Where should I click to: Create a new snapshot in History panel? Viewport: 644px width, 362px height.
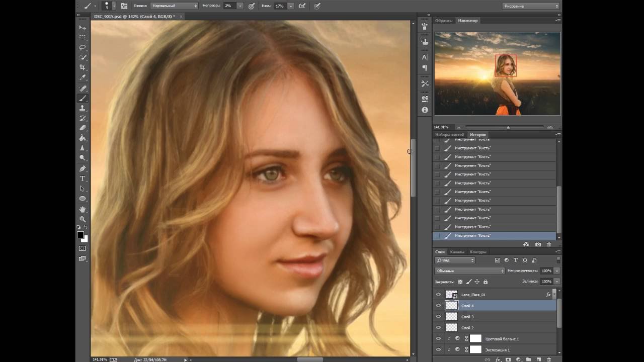(x=538, y=244)
